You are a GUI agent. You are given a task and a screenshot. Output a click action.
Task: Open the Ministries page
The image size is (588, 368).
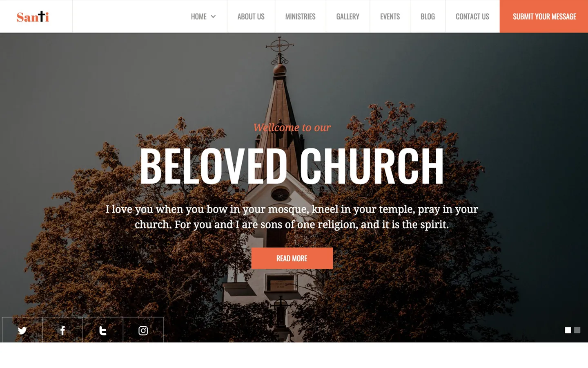pos(300,16)
